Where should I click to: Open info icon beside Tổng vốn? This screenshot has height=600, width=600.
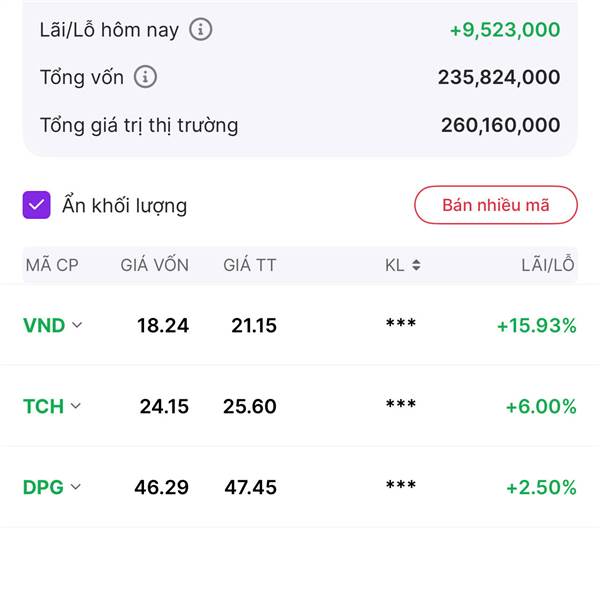(x=145, y=77)
